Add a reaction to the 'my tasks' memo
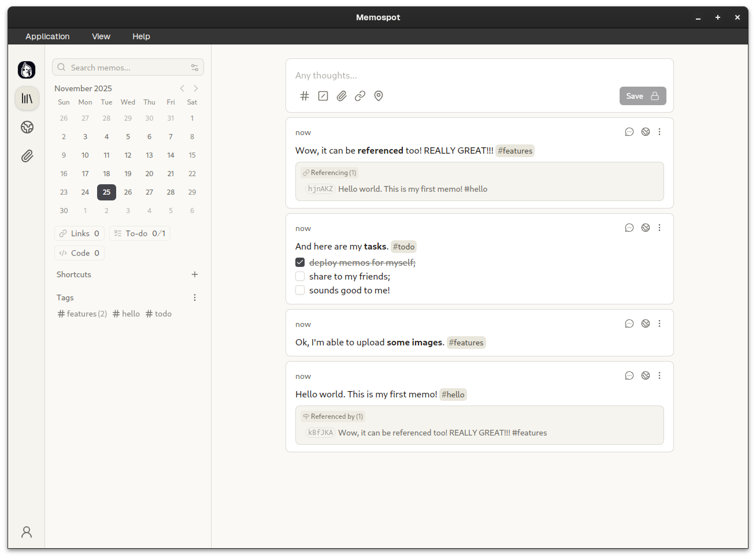756x558 pixels. (x=646, y=228)
